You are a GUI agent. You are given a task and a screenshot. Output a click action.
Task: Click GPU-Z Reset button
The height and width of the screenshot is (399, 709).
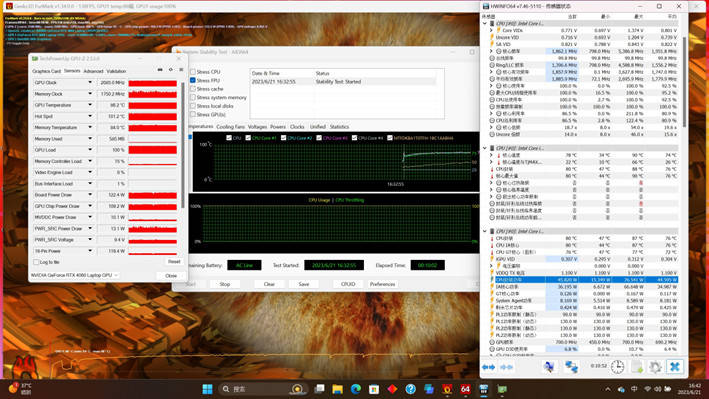(174, 261)
